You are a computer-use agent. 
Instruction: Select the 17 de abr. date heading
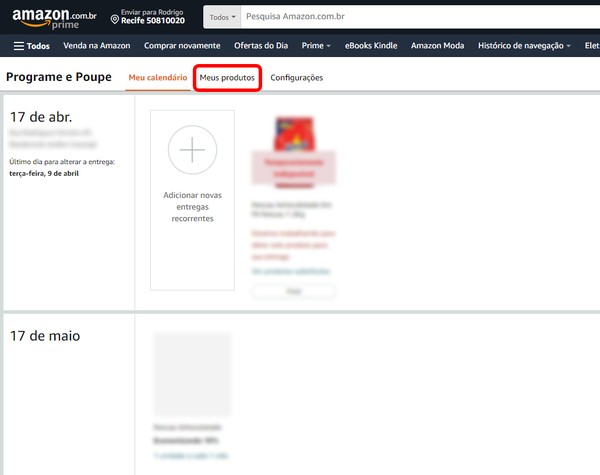(x=41, y=117)
